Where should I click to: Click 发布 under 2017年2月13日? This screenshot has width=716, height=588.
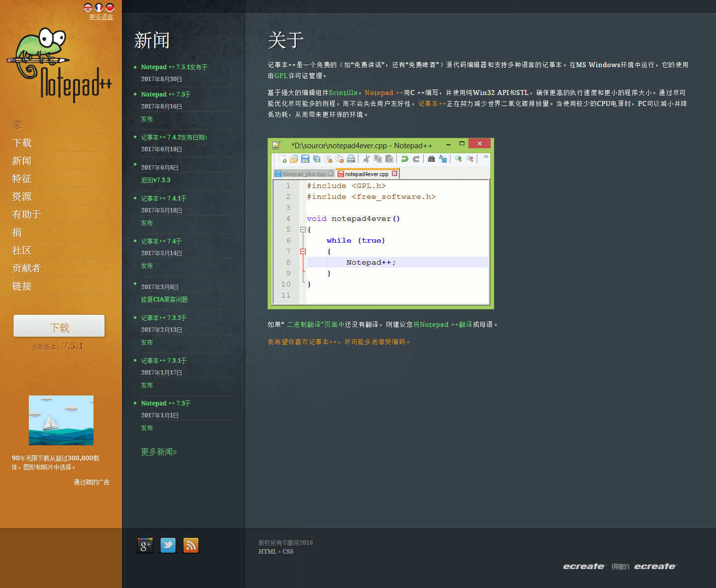[x=147, y=342]
